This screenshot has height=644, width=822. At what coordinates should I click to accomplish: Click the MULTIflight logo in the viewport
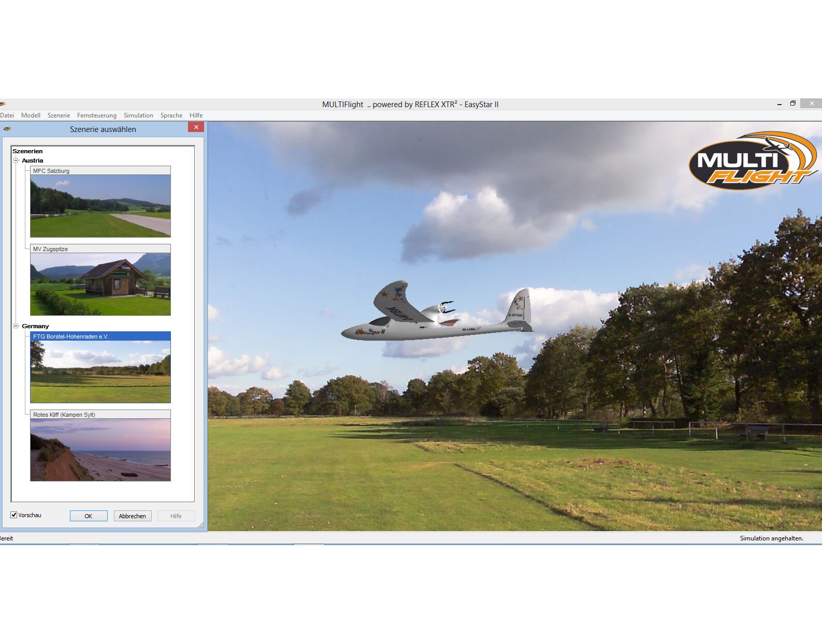pyautogui.click(x=753, y=161)
